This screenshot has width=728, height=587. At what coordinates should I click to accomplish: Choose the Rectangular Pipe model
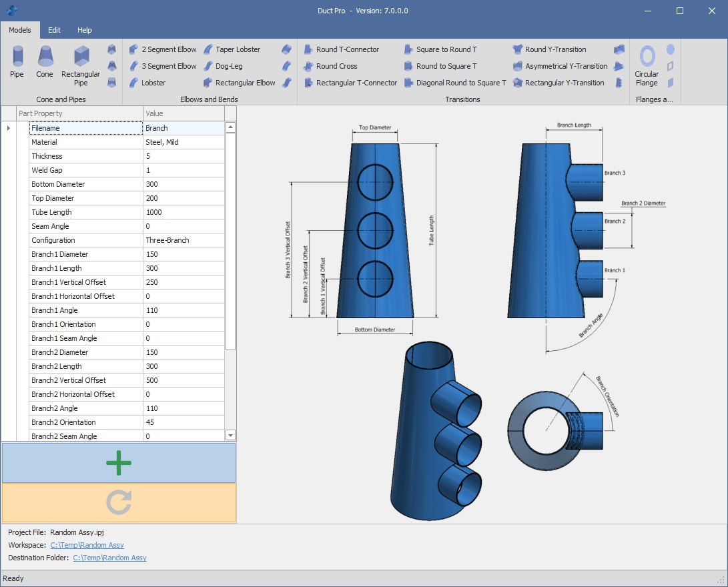(81, 65)
